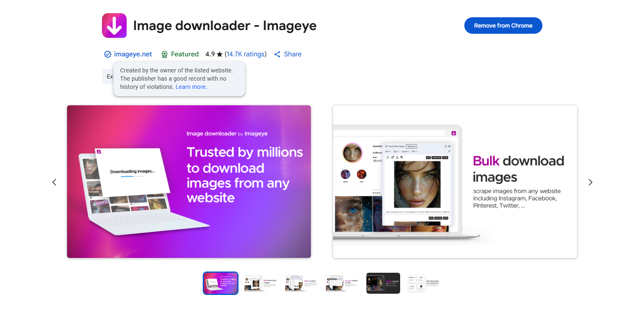Select the 'Convert WebP to JPG' thumbnail
Viewport: 644px width, 311px height.
coord(342,283)
